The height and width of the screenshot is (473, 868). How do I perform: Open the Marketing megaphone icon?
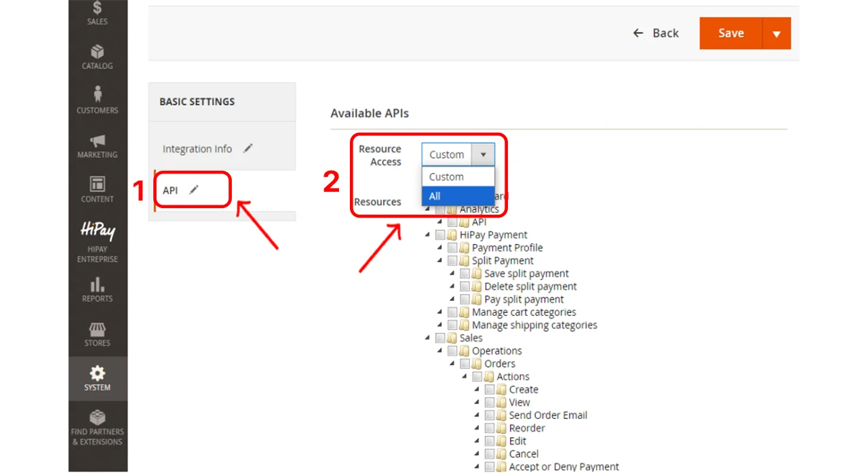point(97,145)
